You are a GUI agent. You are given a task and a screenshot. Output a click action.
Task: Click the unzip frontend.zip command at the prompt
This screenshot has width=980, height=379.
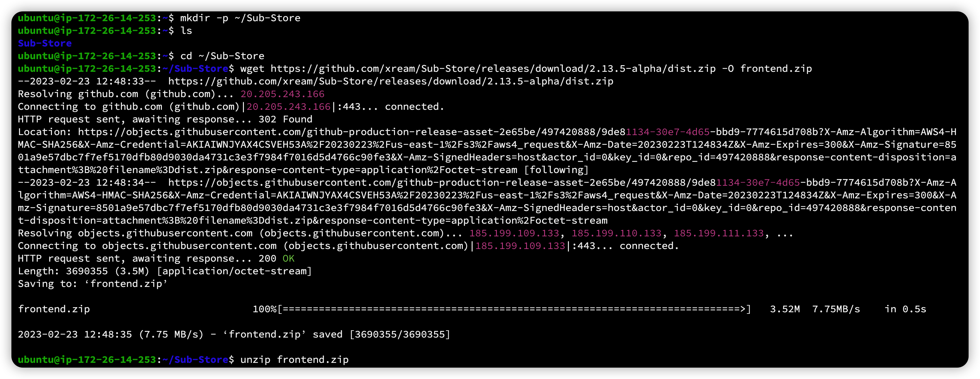294,360
